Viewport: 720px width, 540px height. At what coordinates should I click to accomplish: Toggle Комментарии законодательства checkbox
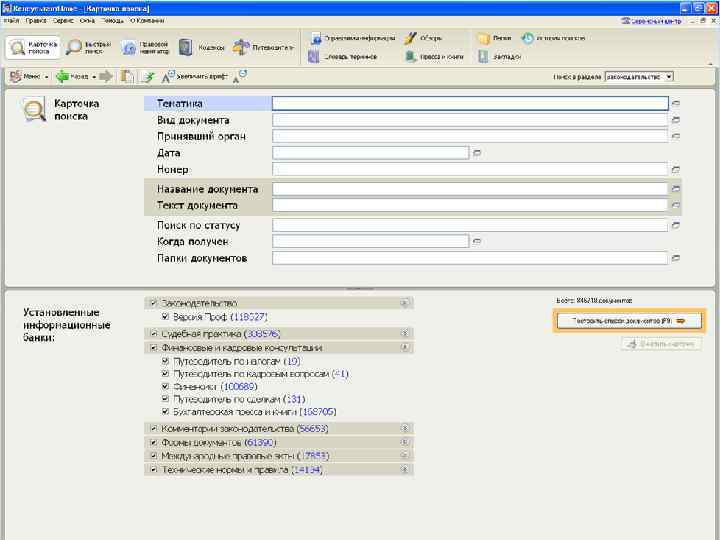pos(154,429)
